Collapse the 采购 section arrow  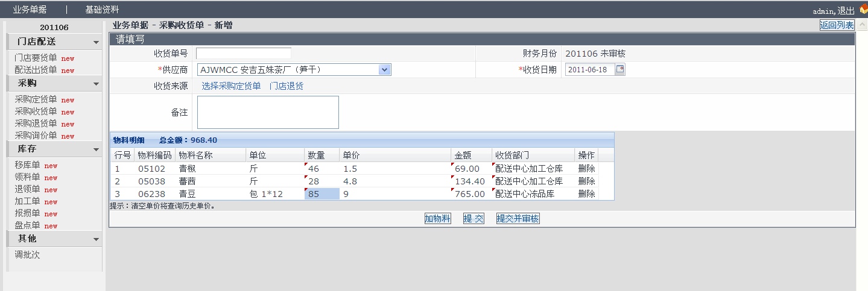point(96,84)
